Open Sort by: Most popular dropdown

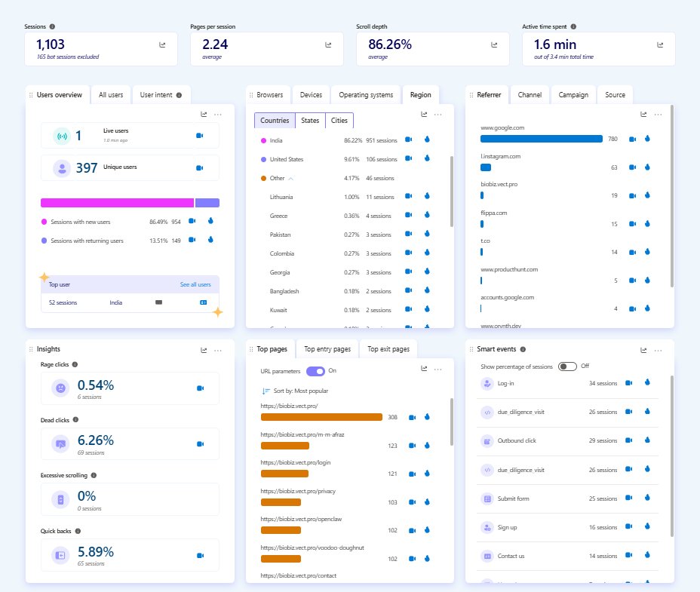click(295, 391)
